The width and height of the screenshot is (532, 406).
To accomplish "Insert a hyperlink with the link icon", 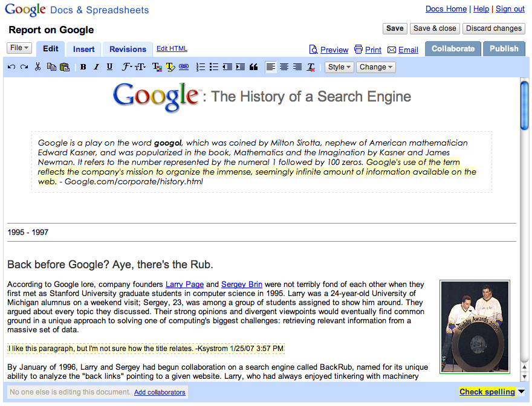I will (184, 67).
